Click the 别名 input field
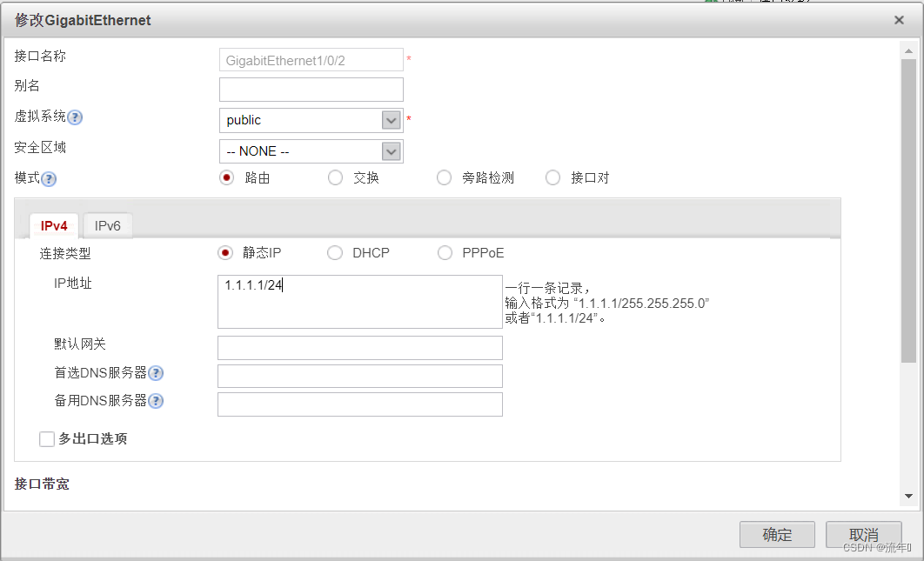The image size is (924, 561). [311, 90]
